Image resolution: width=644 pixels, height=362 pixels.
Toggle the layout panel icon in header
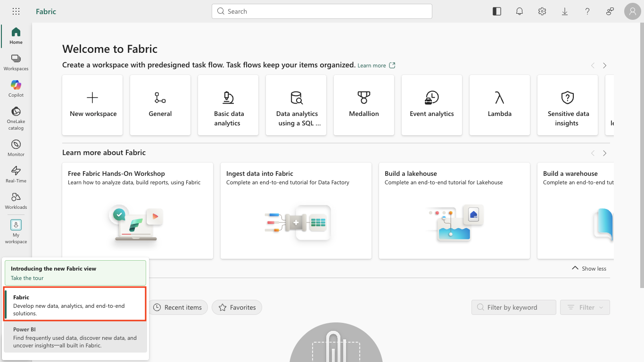click(497, 11)
